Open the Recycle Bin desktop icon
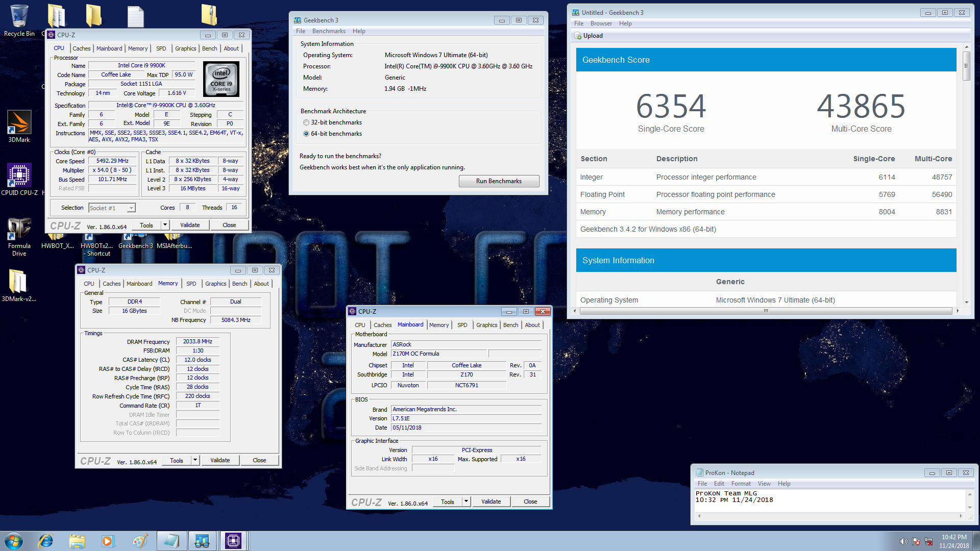This screenshot has width=980, height=551. pyautogui.click(x=19, y=20)
